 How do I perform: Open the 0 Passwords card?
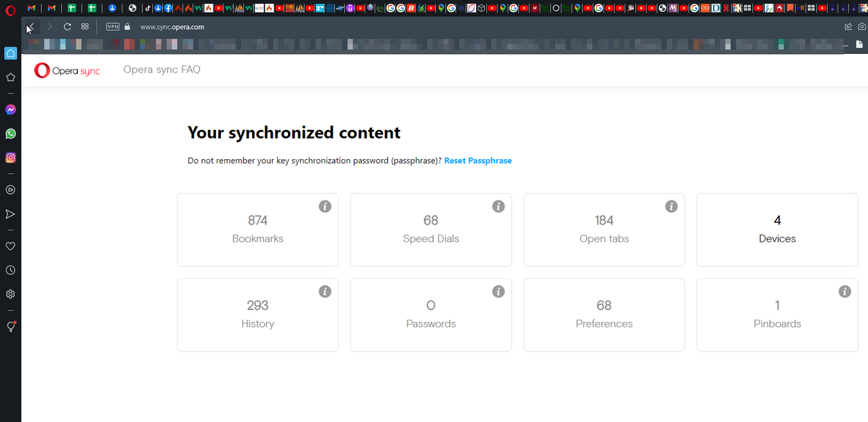click(x=431, y=315)
